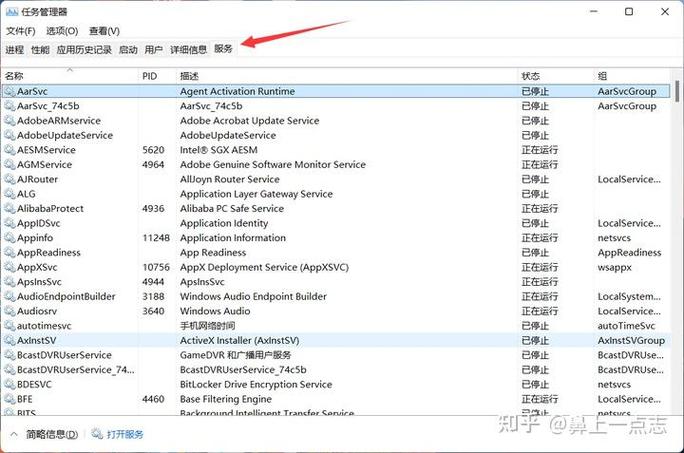Click the AdobeARMservice gear icon
The image size is (684, 453).
click(10, 120)
